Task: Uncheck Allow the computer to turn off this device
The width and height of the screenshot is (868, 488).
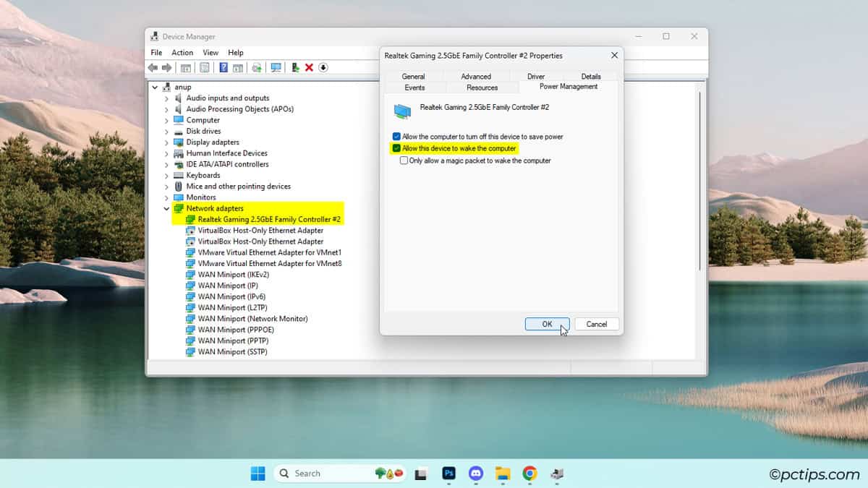Action: 396,137
